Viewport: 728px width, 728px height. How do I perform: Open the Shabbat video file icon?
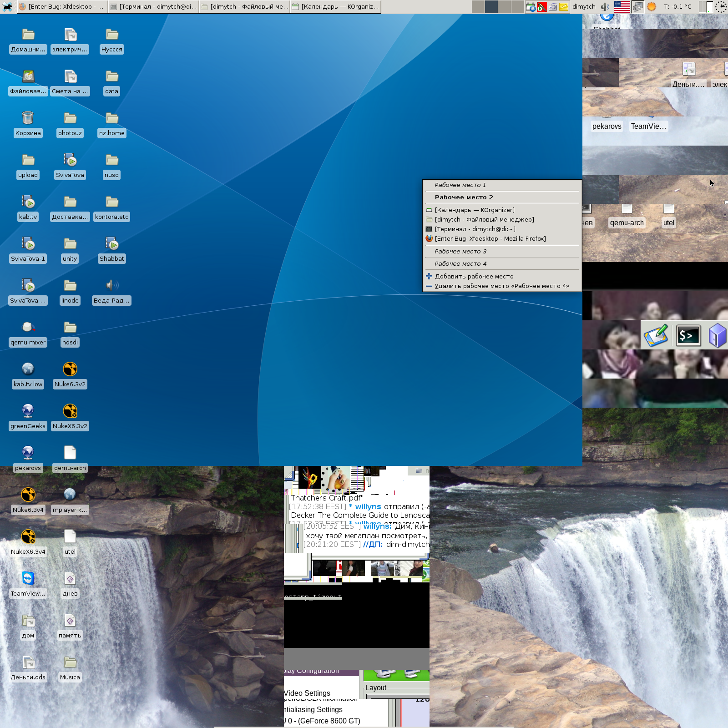click(112, 244)
